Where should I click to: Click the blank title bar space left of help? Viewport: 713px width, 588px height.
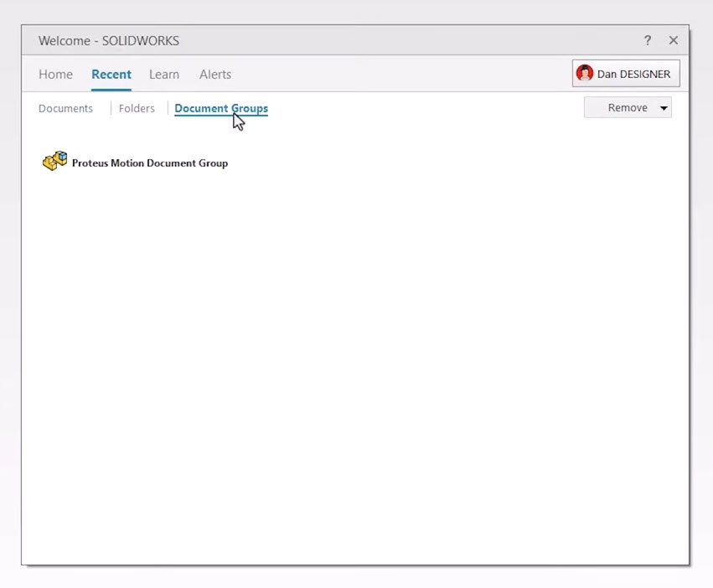[x=419, y=40]
